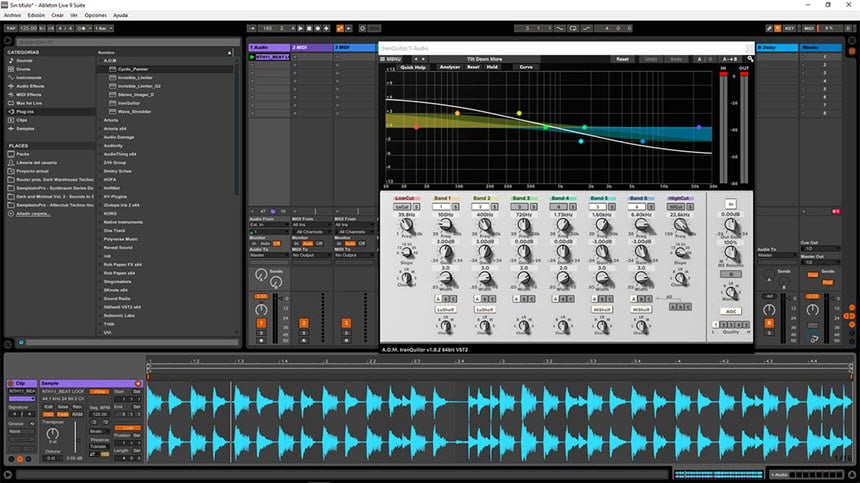Toggle the KEY map mode button
Screen dimensions: 860x483
pos(789,28)
